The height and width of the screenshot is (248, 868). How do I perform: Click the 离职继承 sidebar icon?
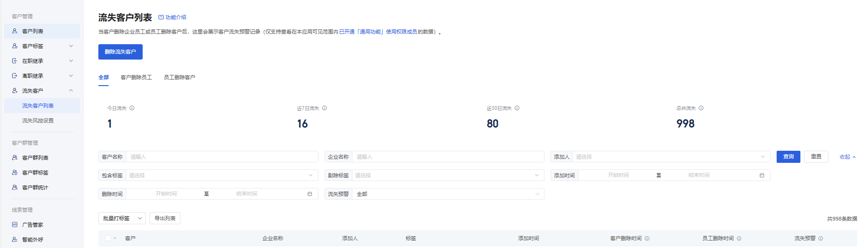(15, 76)
